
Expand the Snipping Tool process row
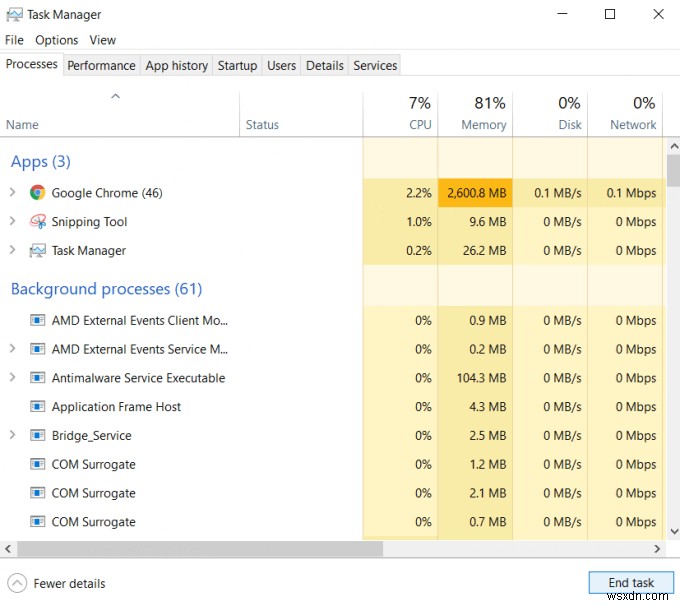pyautogui.click(x=13, y=221)
